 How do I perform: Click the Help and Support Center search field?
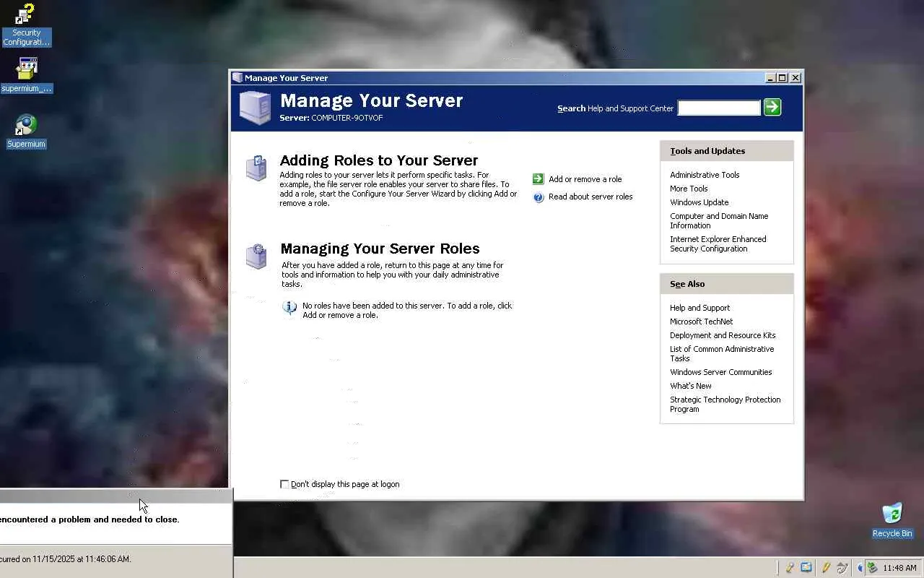(719, 108)
